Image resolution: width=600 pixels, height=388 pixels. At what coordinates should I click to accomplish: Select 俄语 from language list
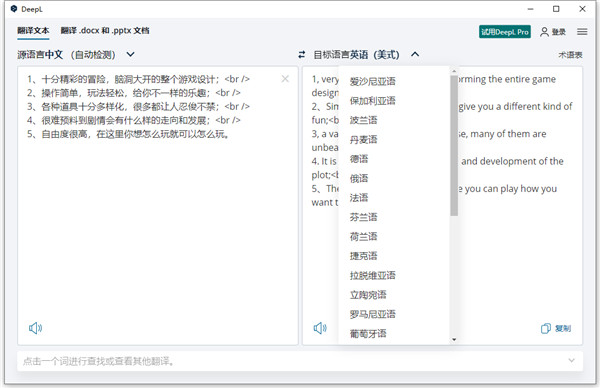coord(359,178)
